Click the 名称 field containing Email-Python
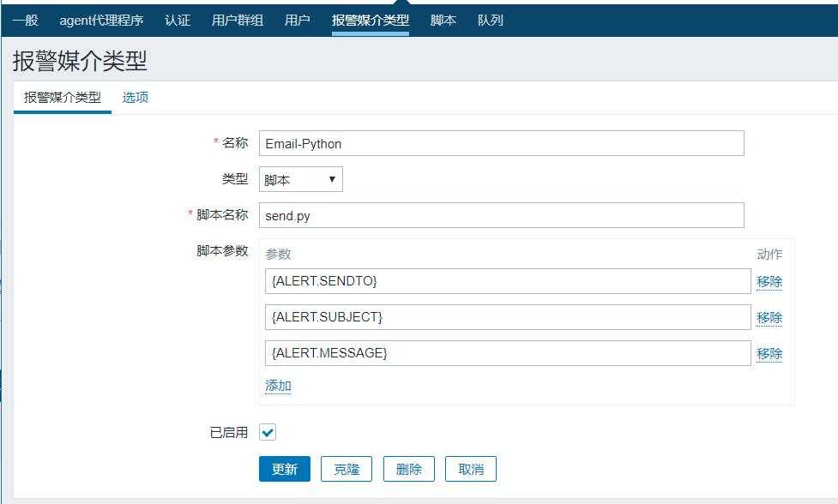The image size is (838, 504). [x=501, y=143]
